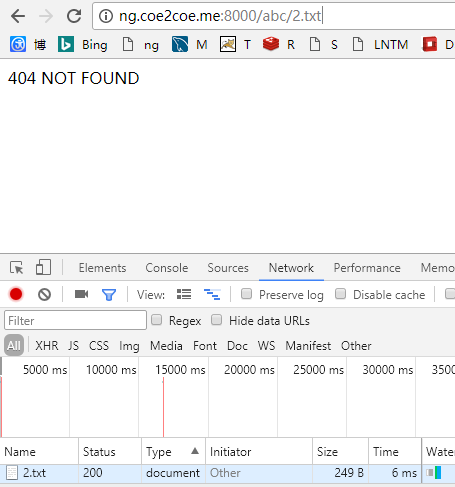This screenshot has width=455, height=487.
Task: Filter requests by Media
Action: (166, 346)
